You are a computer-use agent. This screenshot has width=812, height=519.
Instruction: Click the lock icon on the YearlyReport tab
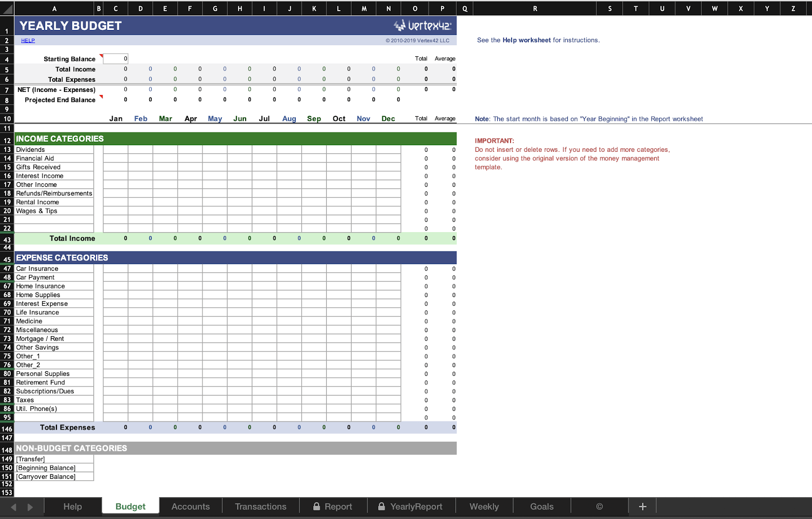[x=382, y=506]
